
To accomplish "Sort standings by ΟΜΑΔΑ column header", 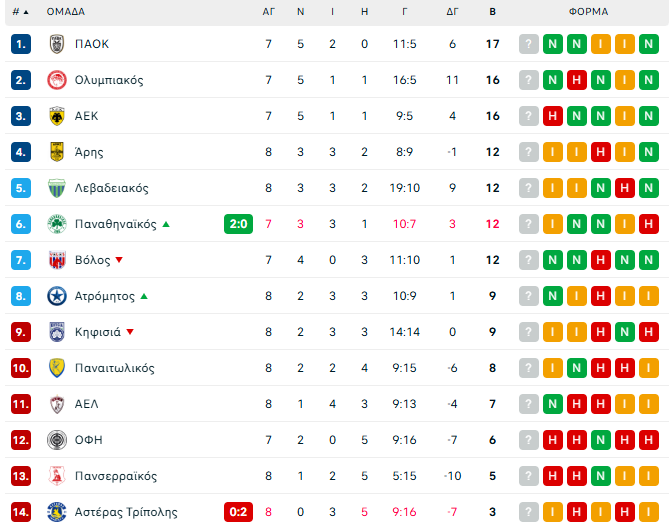I will coord(66,12).
